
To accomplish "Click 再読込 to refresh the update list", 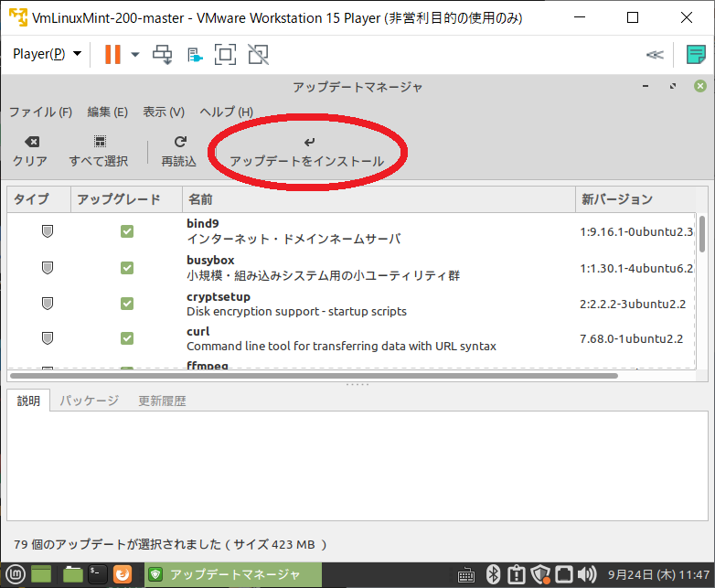I will [179, 152].
